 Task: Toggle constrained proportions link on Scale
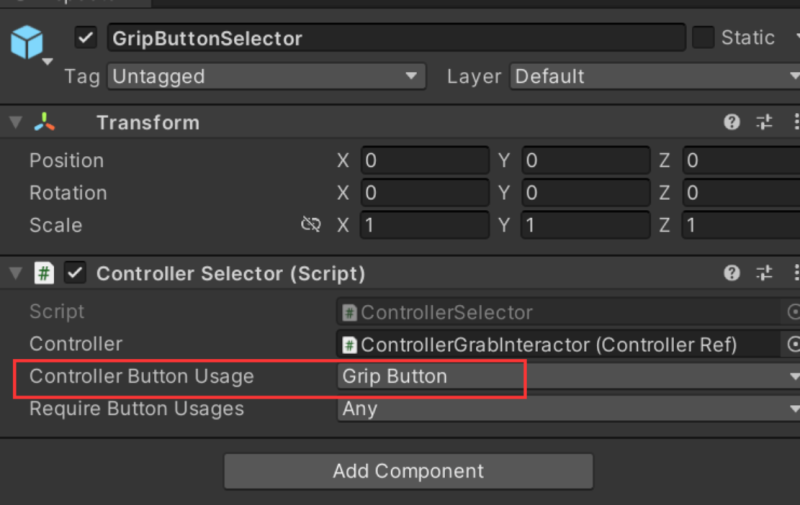point(311,225)
